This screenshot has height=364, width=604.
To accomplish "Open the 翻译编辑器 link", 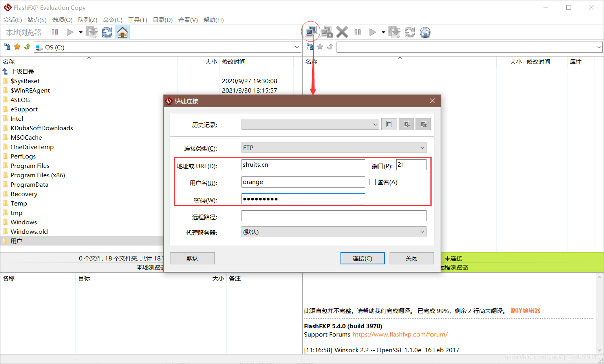I will (x=525, y=311).
